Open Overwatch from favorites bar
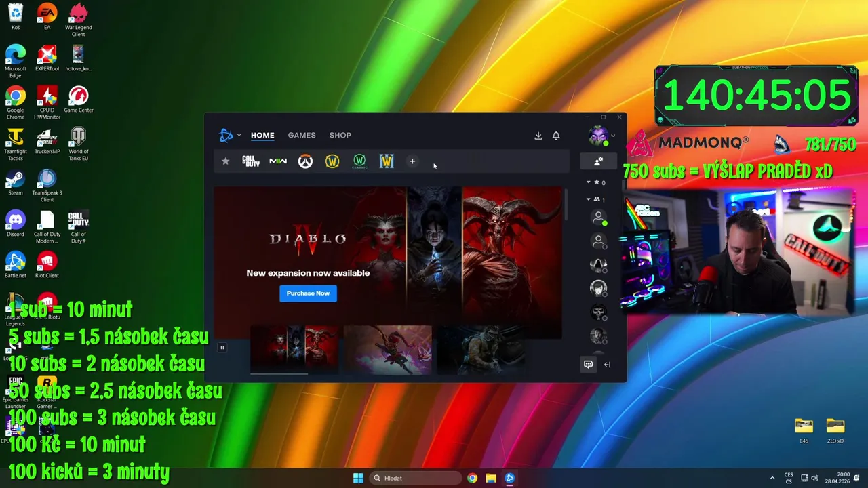This screenshot has width=868, height=488. pos(305,161)
